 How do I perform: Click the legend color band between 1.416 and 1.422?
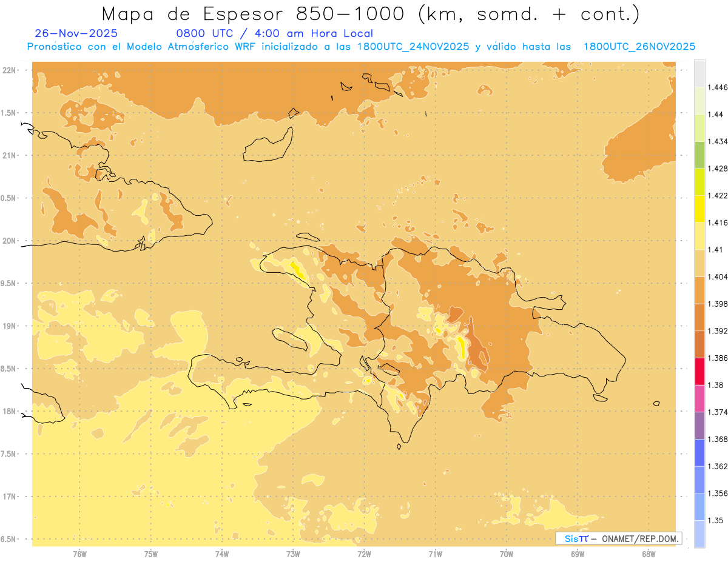tap(699, 209)
